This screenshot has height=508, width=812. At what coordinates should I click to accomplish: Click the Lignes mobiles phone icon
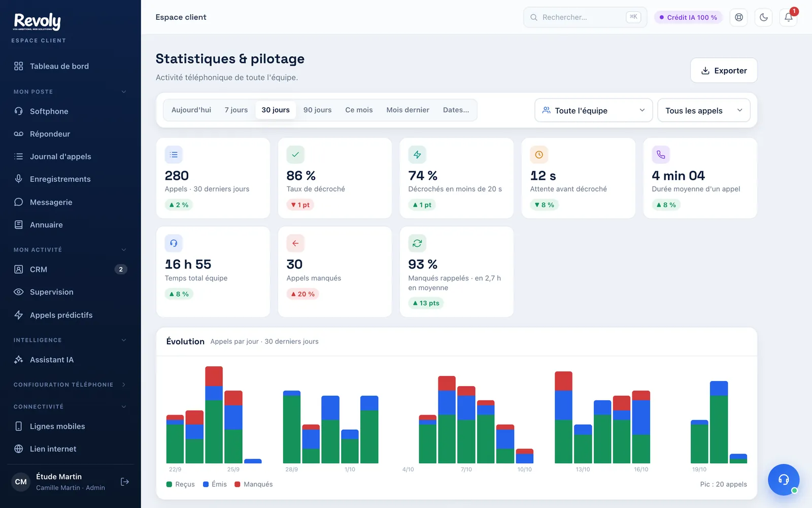click(x=19, y=426)
